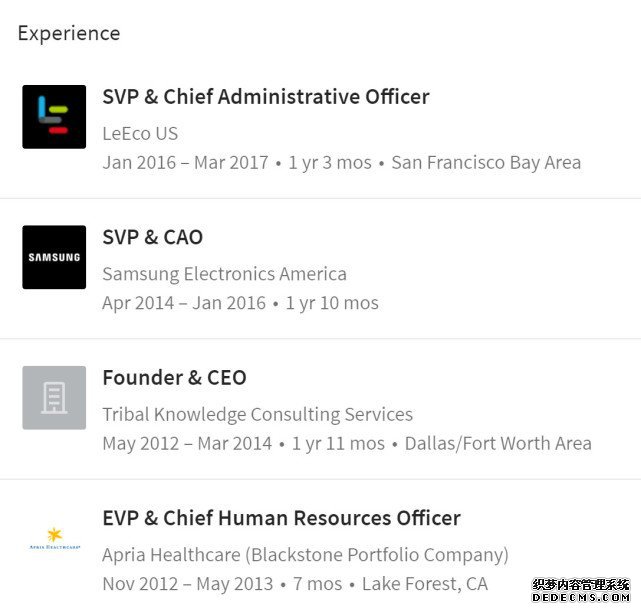Viewport: 641px width, 612px height.
Task: Open Tribal Knowledge Consulting Services company link
Action: [x=257, y=414]
